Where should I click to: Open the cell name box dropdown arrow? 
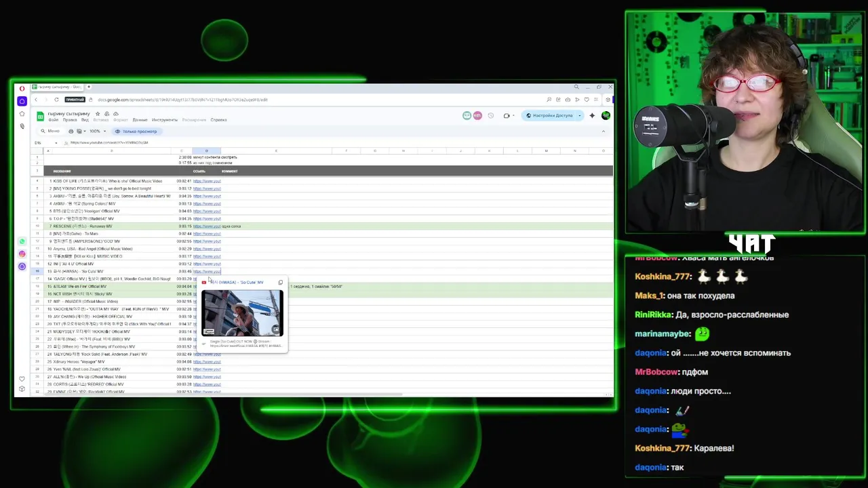56,142
